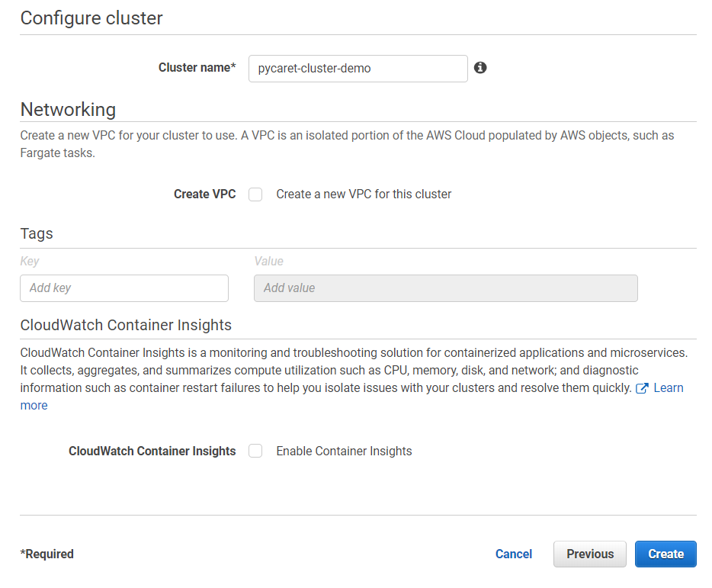Image resolution: width=712 pixels, height=588 pixels.
Task: Click the 'Enable Container Insights' label text
Action: (344, 451)
